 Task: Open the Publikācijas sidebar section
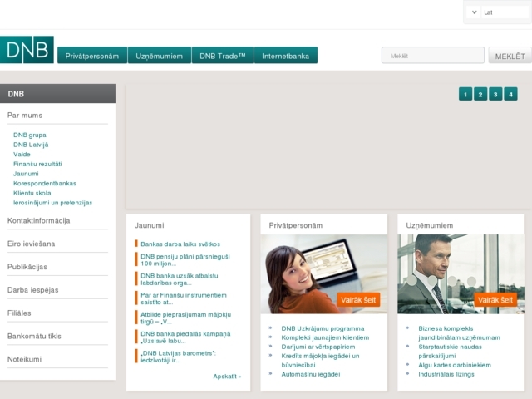pyautogui.click(x=27, y=267)
